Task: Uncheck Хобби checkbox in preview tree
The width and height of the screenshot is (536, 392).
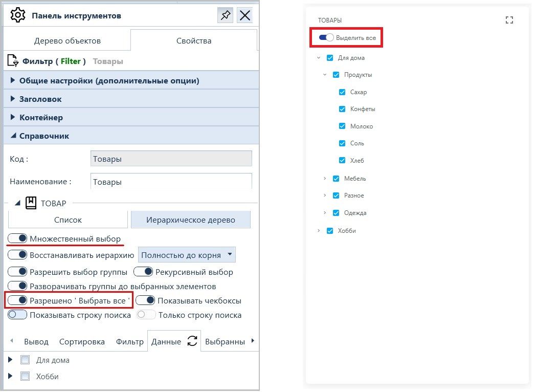Action: point(330,231)
